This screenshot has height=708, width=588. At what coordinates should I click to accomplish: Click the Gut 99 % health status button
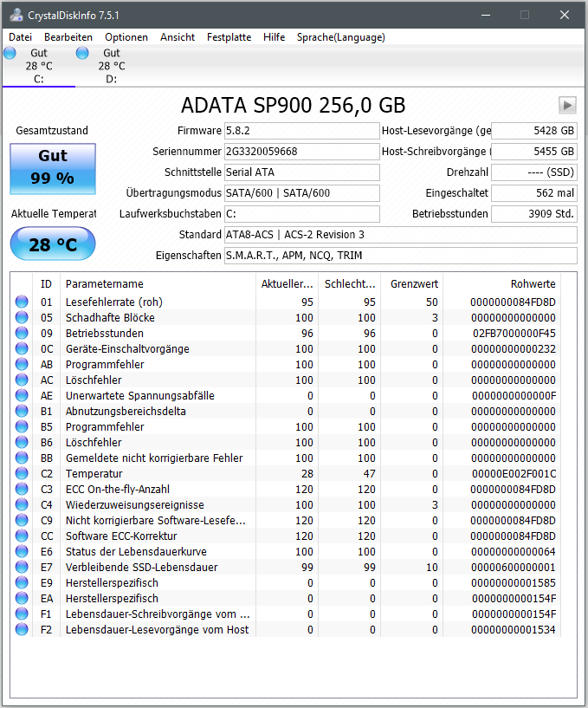pyautogui.click(x=53, y=169)
